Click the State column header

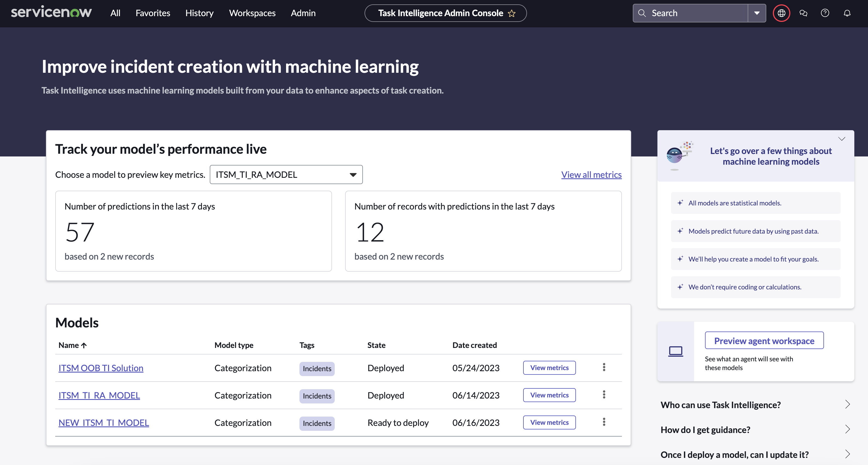(376, 345)
